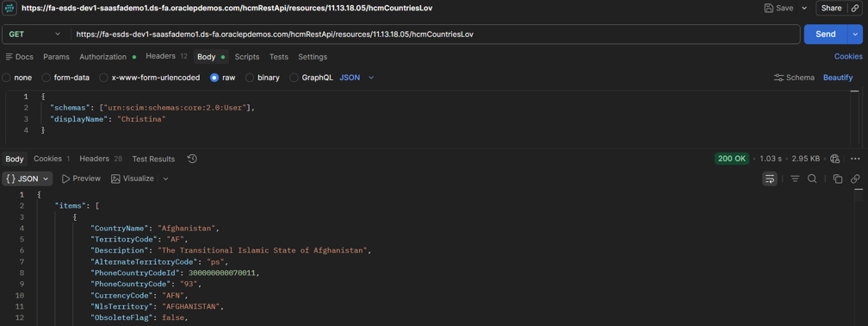Toggle the wrap lines icon
The height and width of the screenshot is (326, 868).
770,179
